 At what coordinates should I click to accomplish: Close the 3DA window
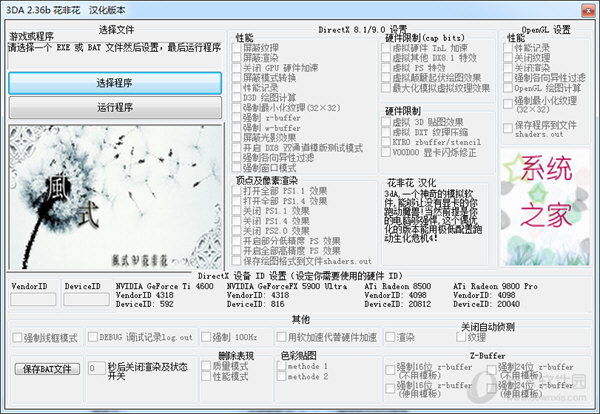(x=587, y=10)
